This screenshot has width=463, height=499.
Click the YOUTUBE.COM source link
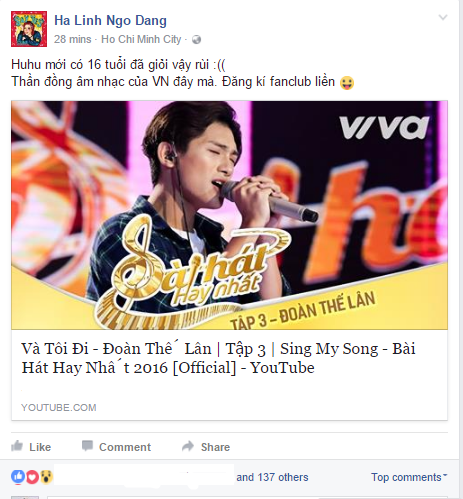pyautogui.click(x=59, y=407)
